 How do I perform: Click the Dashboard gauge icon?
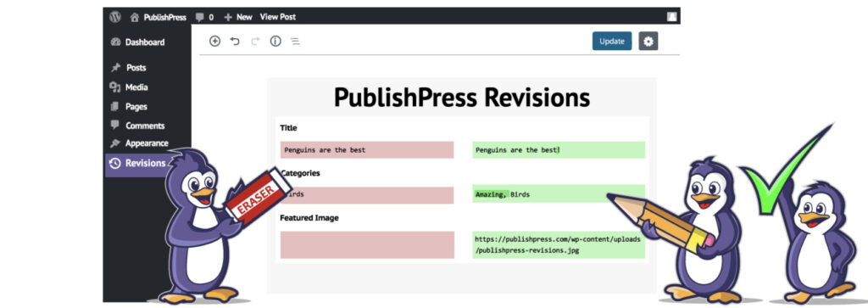pos(115,42)
